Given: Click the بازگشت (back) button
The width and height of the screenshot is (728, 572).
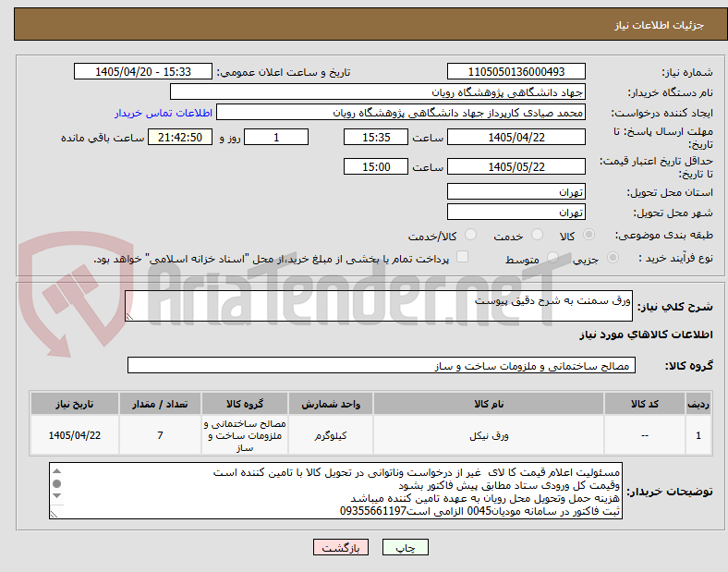Looking at the screenshot, I should pyautogui.click(x=341, y=547).
